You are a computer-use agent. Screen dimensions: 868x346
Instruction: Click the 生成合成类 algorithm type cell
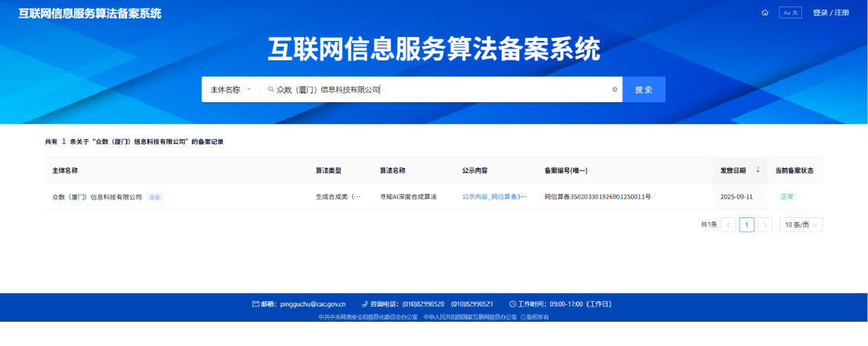(x=338, y=197)
